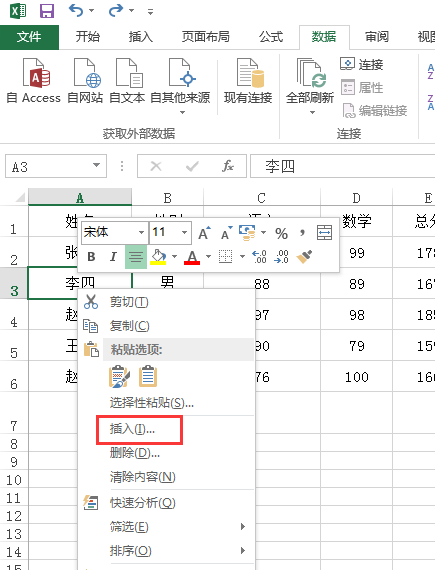
Task: Click the keep source formatting paste icon
Action: 119,376
